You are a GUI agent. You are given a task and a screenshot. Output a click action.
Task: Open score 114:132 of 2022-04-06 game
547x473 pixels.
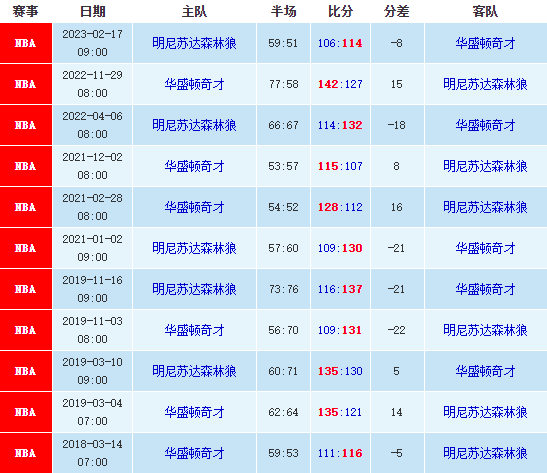pos(340,125)
